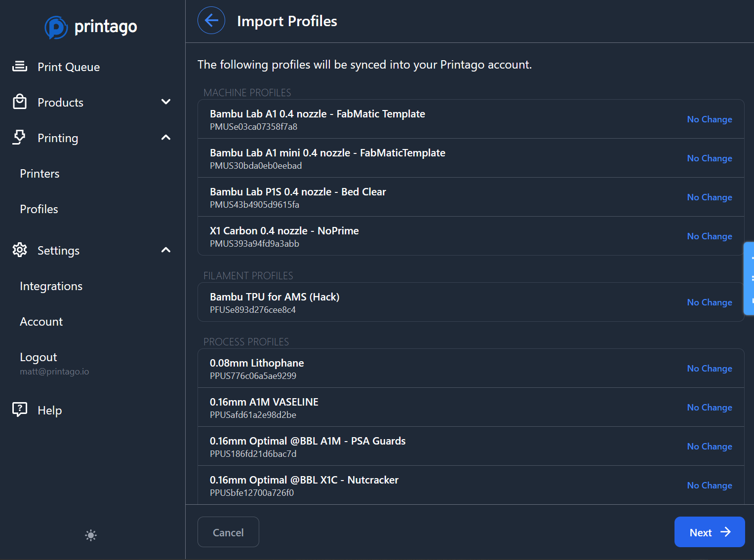The image size is (754, 560).
Task: Select the Printing menu item
Action: [58, 138]
